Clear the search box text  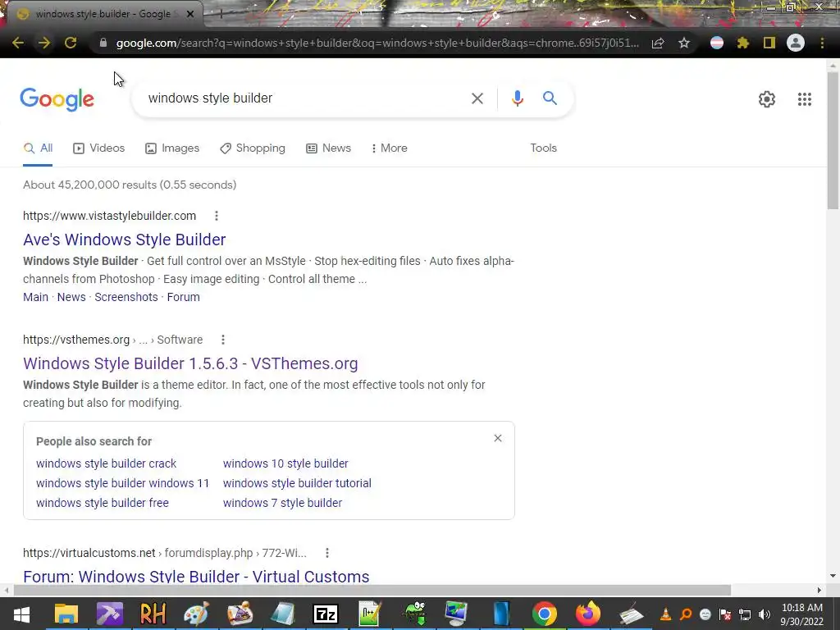pyautogui.click(x=477, y=98)
